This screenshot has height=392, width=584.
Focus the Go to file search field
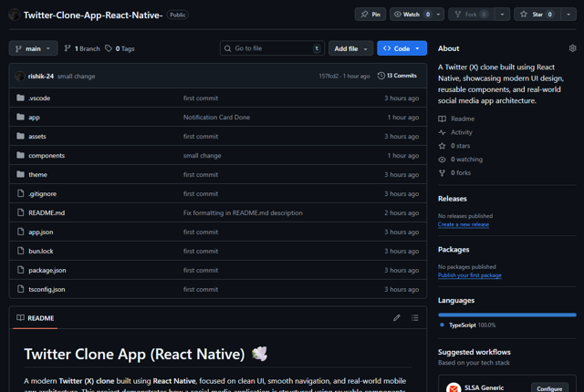tap(272, 48)
